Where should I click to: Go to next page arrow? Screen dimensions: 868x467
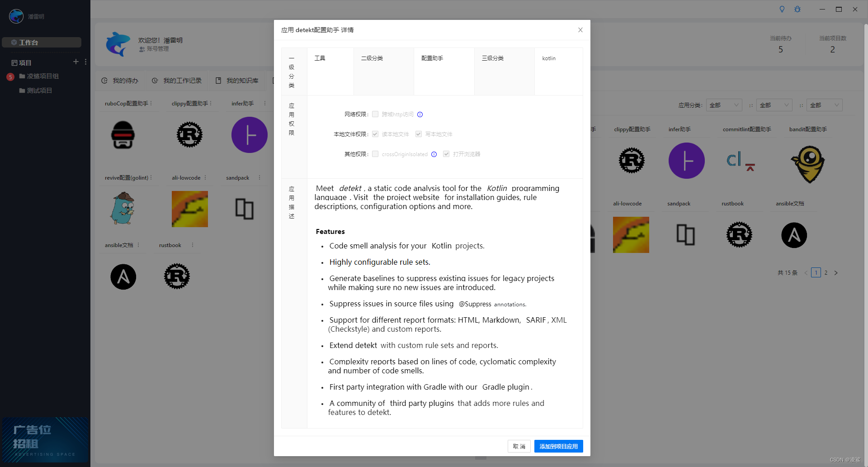click(836, 272)
